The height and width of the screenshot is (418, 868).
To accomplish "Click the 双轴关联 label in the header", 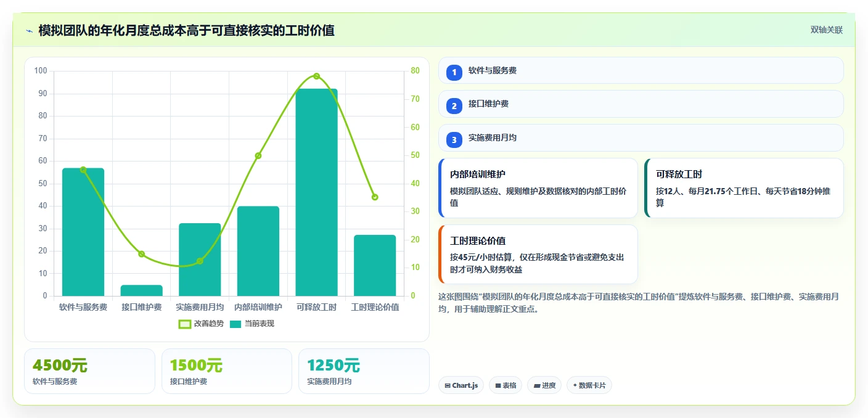I will tap(826, 30).
